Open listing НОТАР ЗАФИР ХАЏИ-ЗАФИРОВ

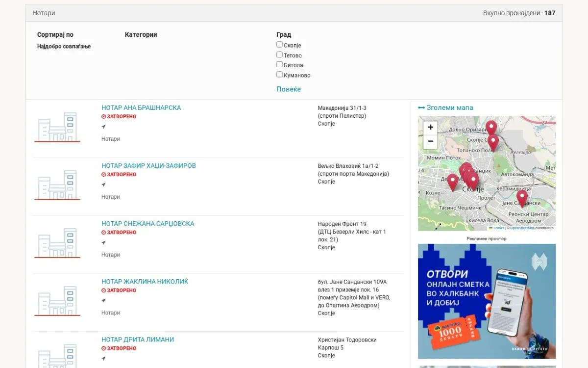(x=148, y=166)
